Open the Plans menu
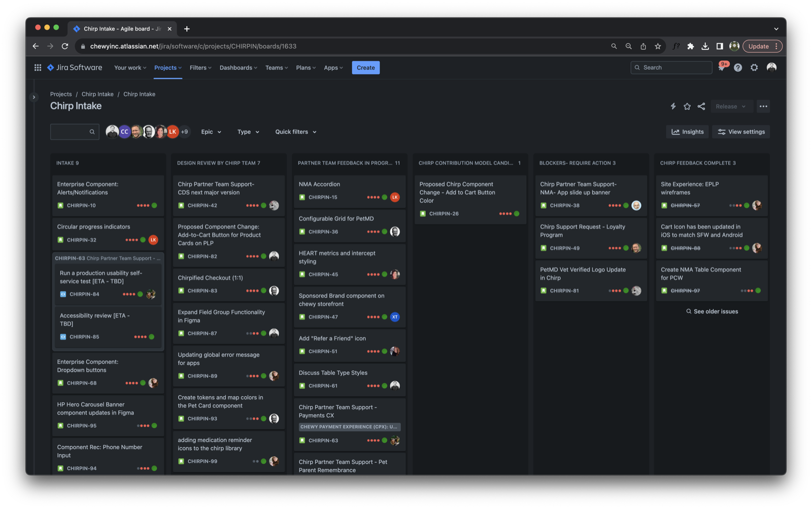This screenshot has height=509, width=812. click(306, 68)
